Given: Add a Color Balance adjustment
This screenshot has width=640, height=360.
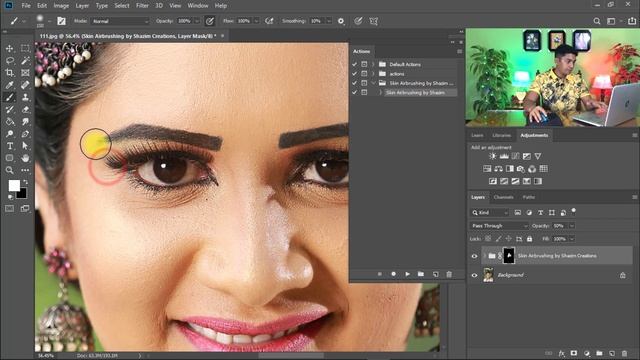Looking at the screenshot, I should point(498,169).
